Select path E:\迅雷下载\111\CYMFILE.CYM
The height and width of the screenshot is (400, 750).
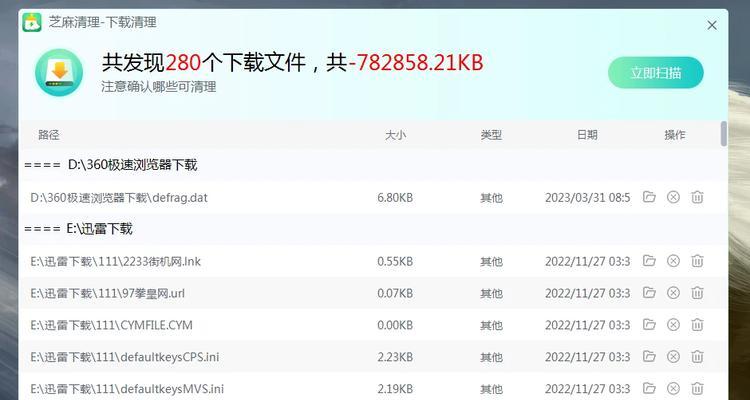click(x=111, y=325)
